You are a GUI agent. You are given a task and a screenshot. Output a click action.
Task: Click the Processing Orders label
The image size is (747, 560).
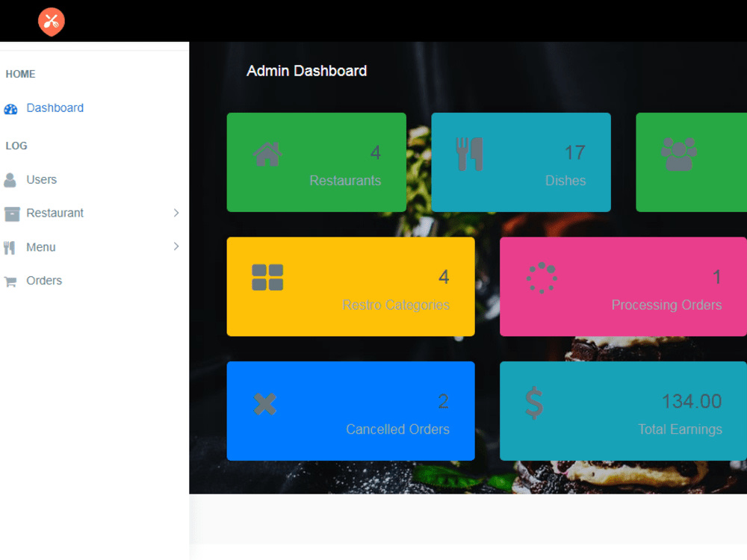click(666, 305)
